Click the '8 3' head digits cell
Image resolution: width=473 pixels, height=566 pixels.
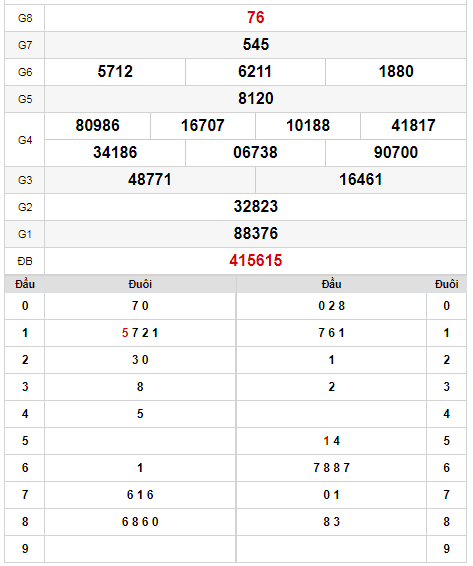click(331, 522)
